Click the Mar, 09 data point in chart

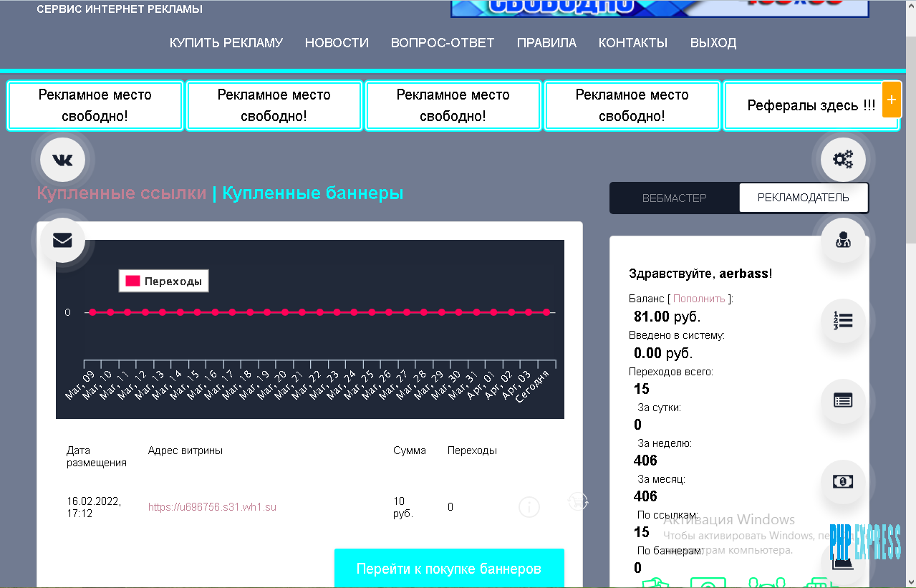pyautogui.click(x=92, y=312)
